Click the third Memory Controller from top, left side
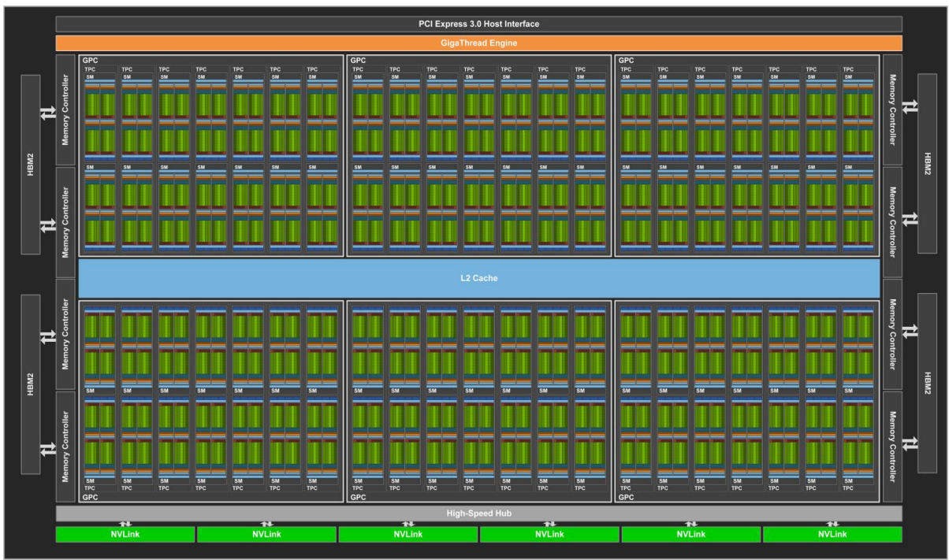The image size is (949, 560). pos(65,334)
